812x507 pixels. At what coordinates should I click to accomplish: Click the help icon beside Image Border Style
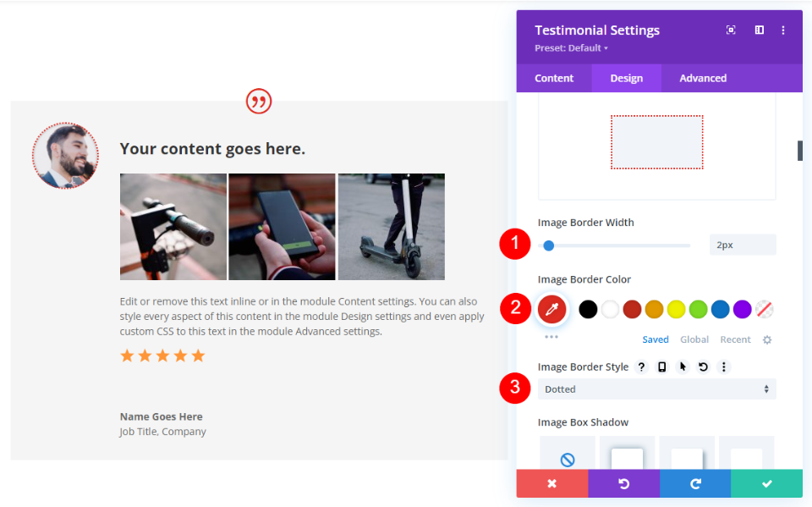(x=641, y=367)
